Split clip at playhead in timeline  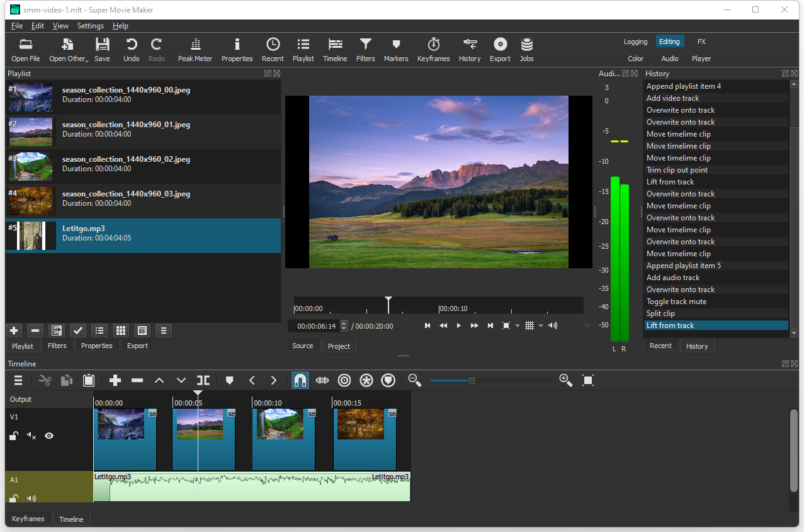tap(203, 380)
